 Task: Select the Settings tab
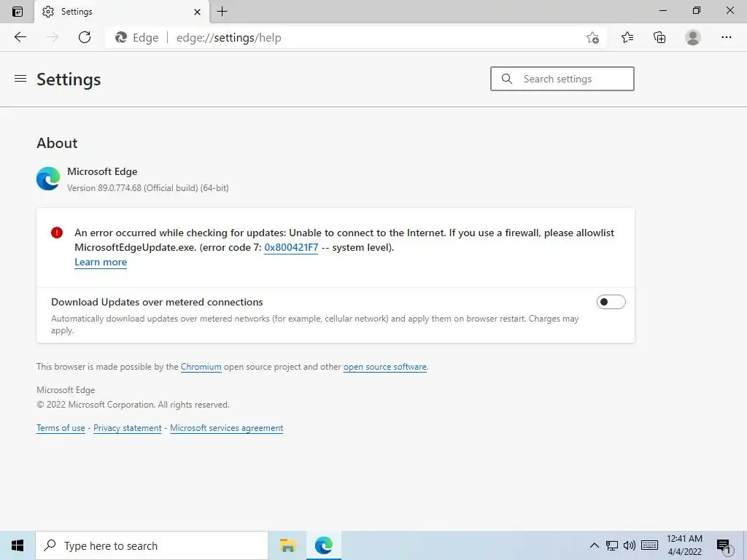(x=122, y=12)
